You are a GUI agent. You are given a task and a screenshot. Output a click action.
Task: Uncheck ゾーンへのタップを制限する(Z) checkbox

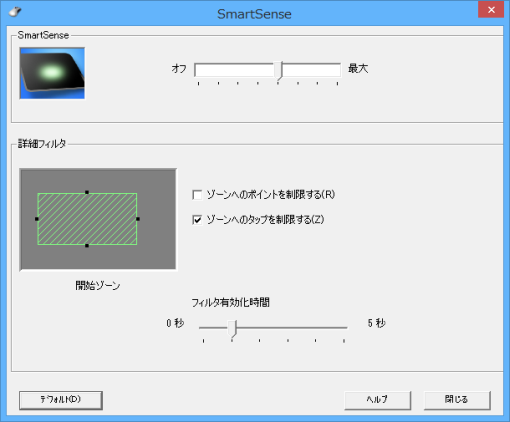(x=197, y=220)
